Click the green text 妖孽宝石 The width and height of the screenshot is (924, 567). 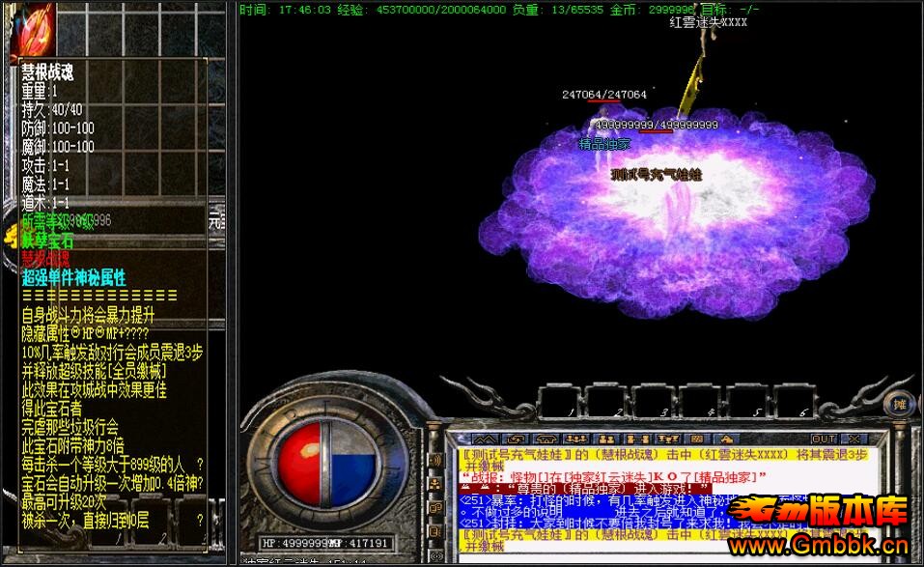pyautogui.click(x=47, y=241)
